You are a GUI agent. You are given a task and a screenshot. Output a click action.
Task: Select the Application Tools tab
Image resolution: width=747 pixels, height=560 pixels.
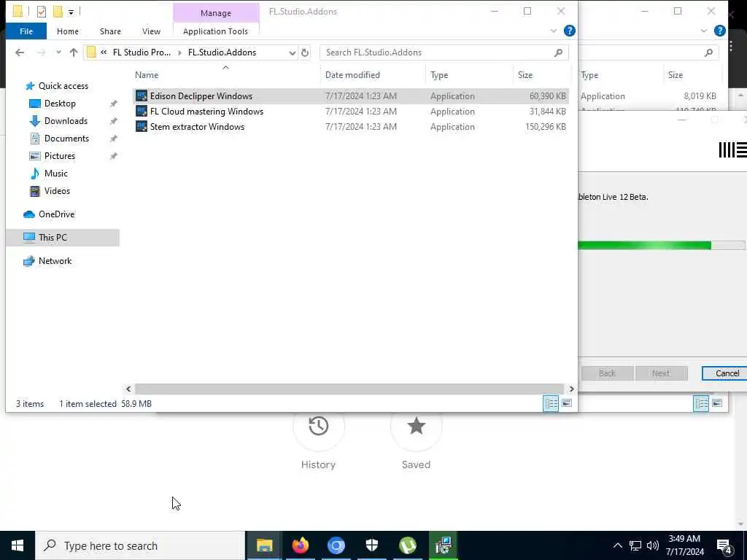[215, 31]
